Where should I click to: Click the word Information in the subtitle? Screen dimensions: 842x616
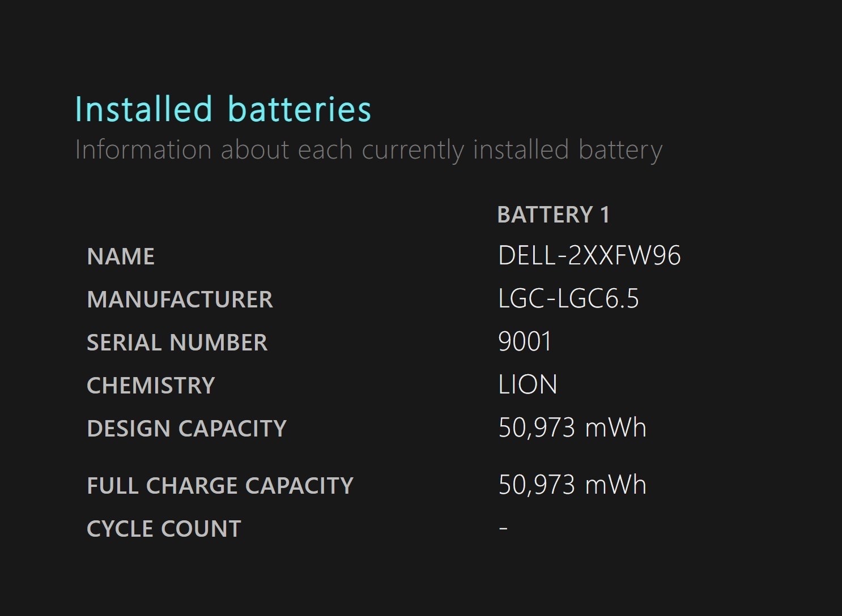click(x=143, y=149)
